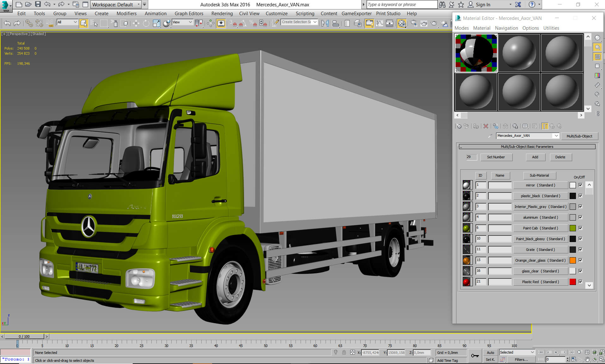This screenshot has width=605, height=364.
Task: Click the Multi/Sub-Object type button
Action: [x=579, y=136]
